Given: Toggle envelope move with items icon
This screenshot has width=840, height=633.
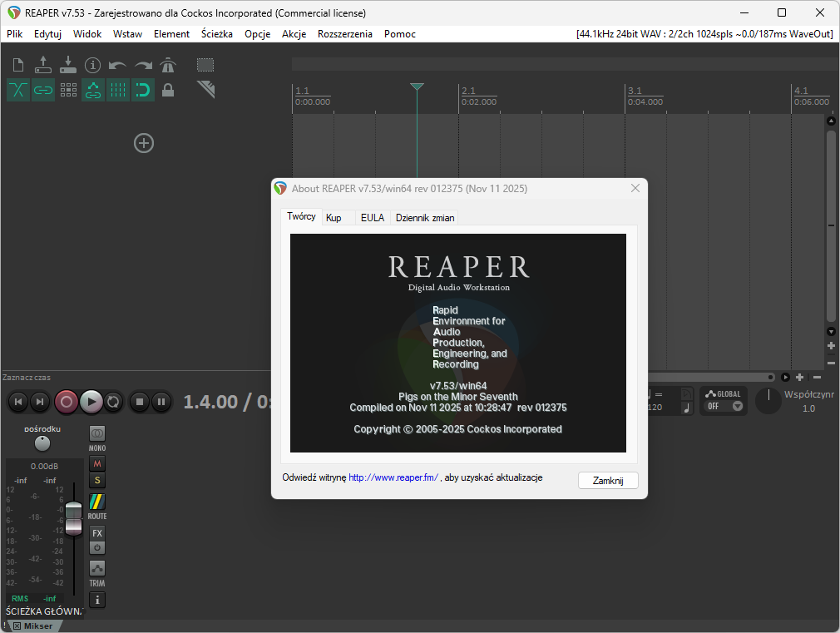Looking at the screenshot, I should tap(93, 90).
